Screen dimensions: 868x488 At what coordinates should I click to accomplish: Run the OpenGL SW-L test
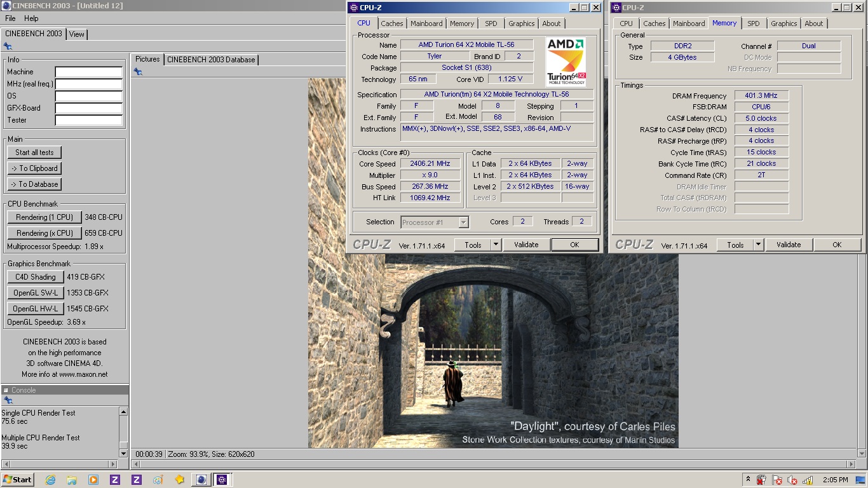(x=36, y=293)
